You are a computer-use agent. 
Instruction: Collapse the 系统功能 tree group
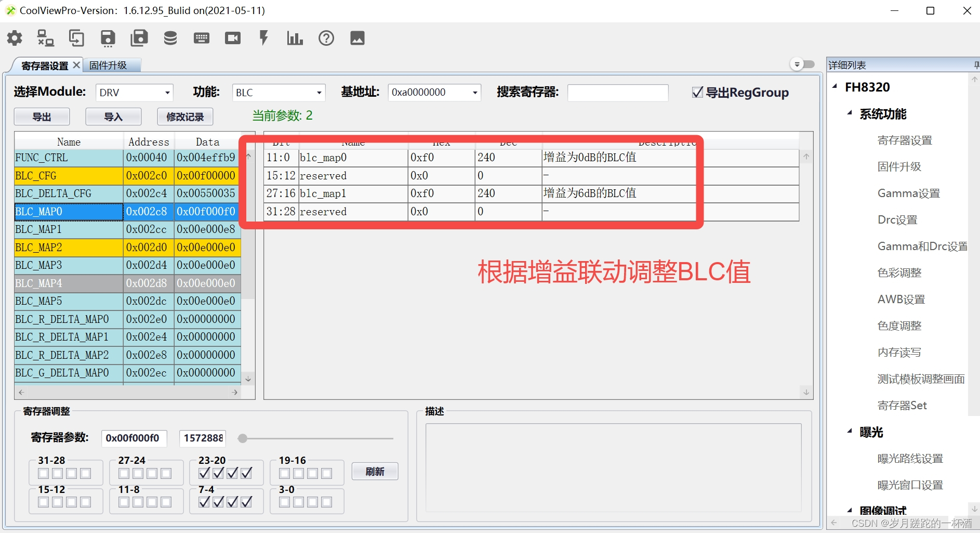(850, 113)
